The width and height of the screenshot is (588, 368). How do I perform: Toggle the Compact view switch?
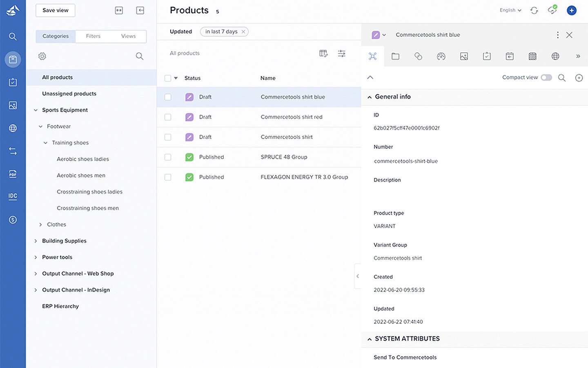546,78
